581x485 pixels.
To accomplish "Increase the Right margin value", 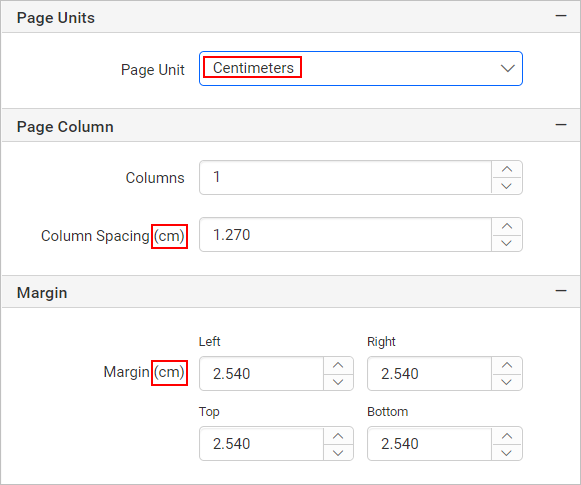I will click(x=507, y=365).
